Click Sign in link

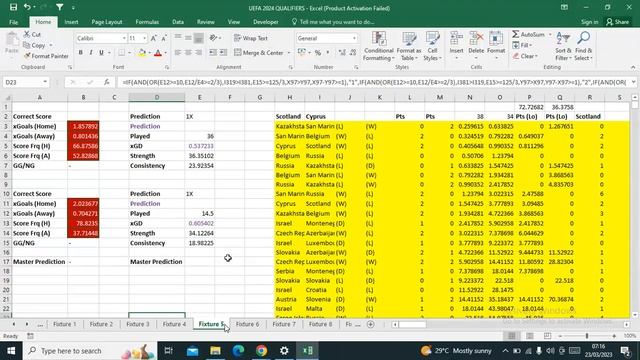(x=589, y=22)
